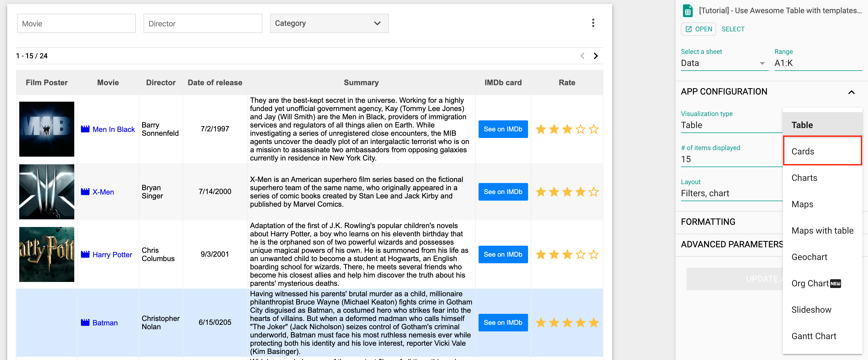Click See on IMDb for X-Men
Image resolution: width=868 pixels, height=360 pixels.
(x=503, y=192)
